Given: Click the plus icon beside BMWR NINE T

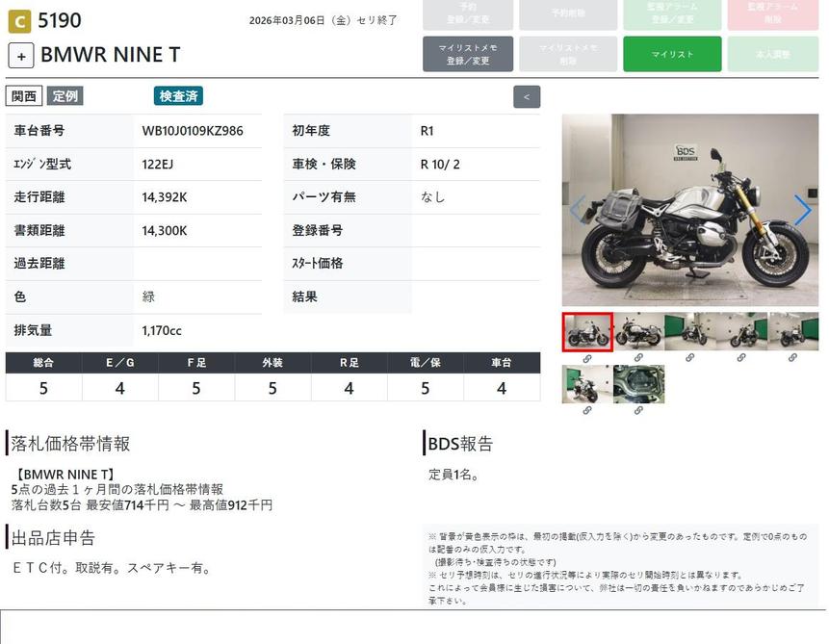Looking at the screenshot, I should (21, 55).
